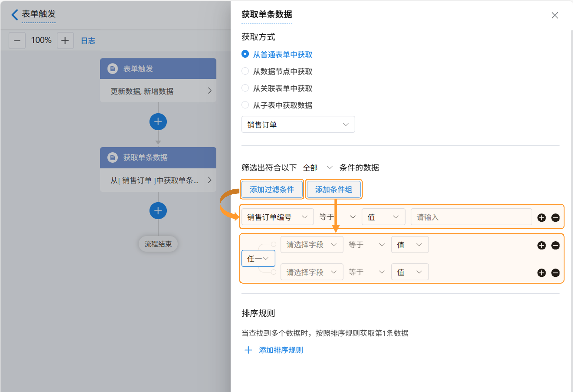Image resolution: width=573 pixels, height=392 pixels.
Task: Remove the 销售订单编号 condition row
Action: coord(555,218)
